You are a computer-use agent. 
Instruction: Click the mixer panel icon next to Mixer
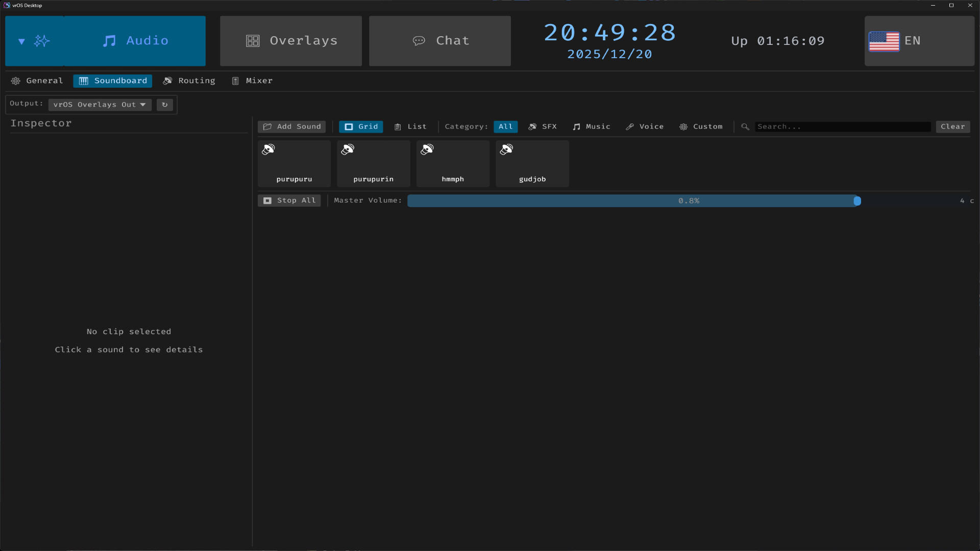235,81
